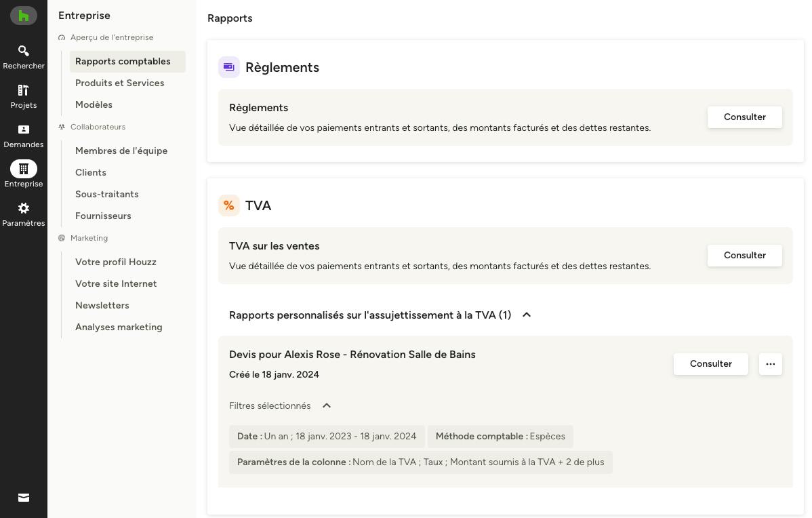
Task: Consulter the Alexis Rose devis report
Action: point(710,364)
